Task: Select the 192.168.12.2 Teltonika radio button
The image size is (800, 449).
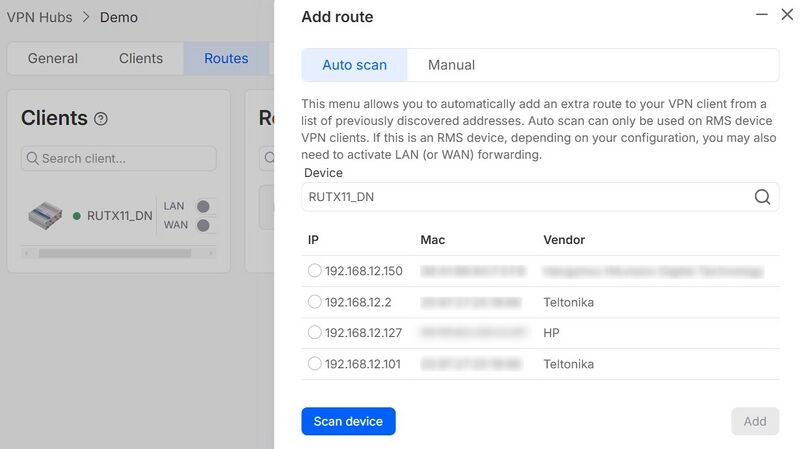Action: [x=315, y=302]
